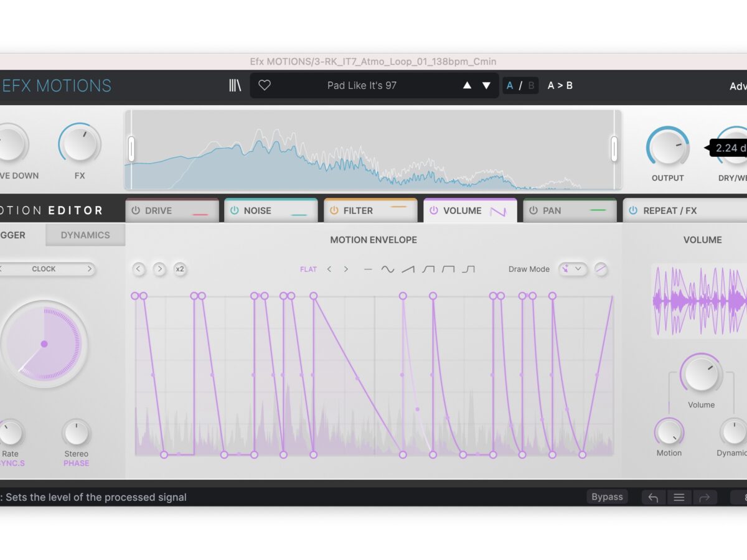Select slot A in A/B compare
747x560 pixels.
510,86
